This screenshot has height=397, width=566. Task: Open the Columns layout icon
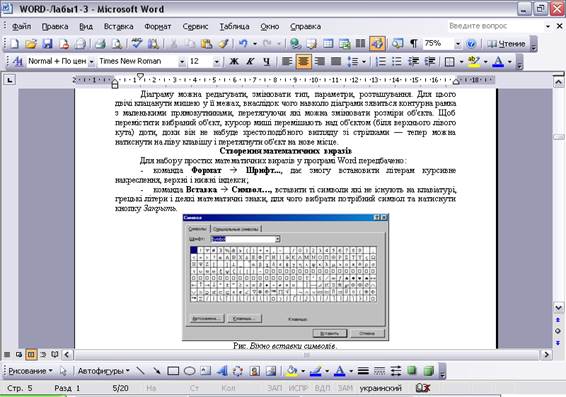pyautogui.click(x=361, y=44)
